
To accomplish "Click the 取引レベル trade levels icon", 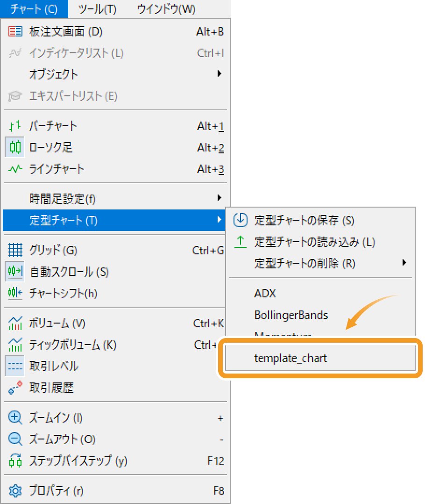I will [15, 366].
